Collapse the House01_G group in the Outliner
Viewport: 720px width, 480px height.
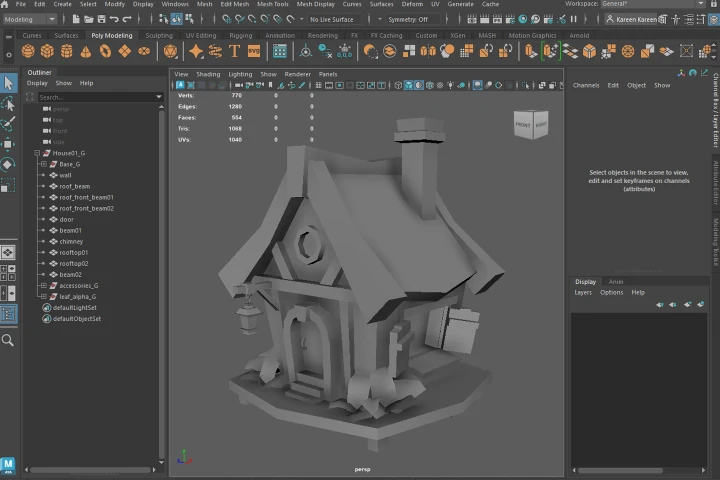click(x=37, y=153)
